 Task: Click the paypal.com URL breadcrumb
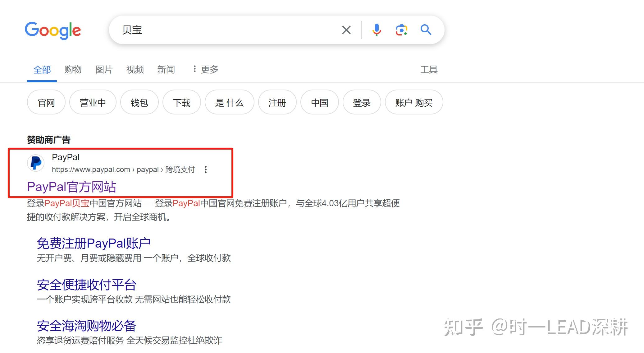point(123,170)
